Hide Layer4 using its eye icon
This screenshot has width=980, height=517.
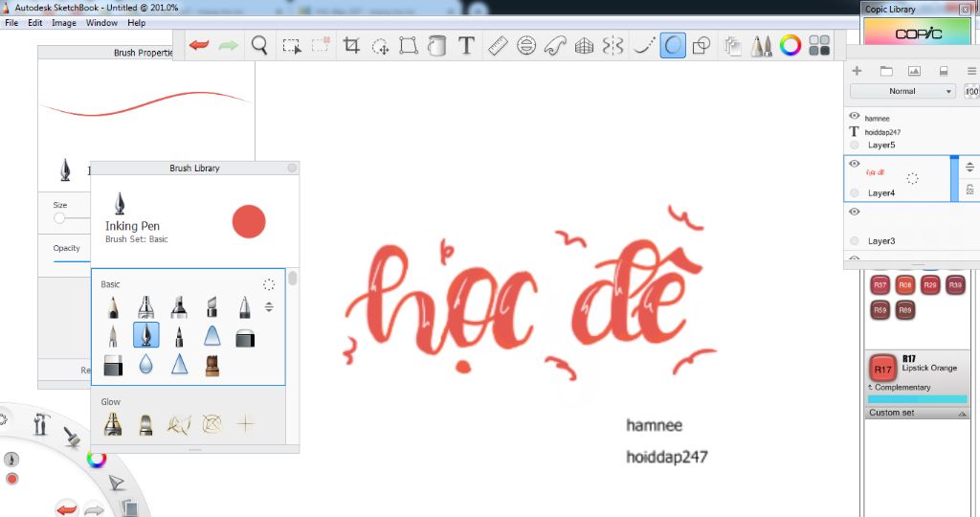pos(855,164)
